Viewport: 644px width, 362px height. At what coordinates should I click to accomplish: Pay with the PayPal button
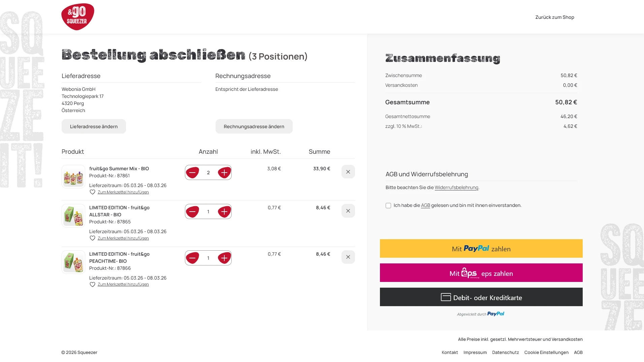(481, 249)
